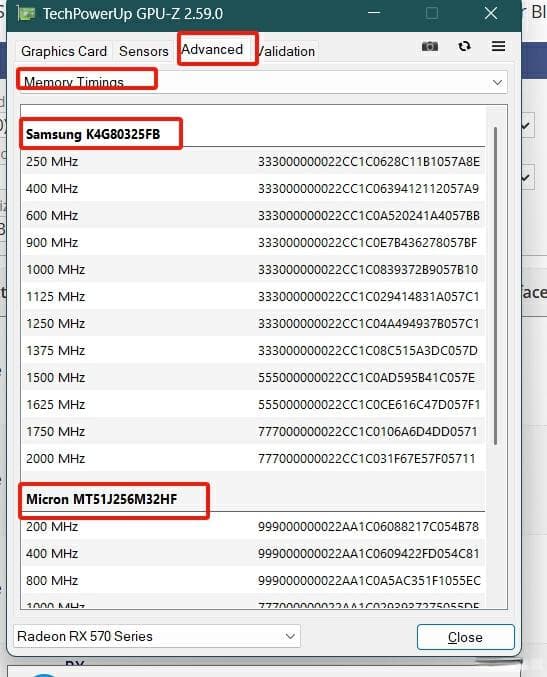
Task: Open the Radeon RX 570 Series dropdown
Action: point(157,636)
